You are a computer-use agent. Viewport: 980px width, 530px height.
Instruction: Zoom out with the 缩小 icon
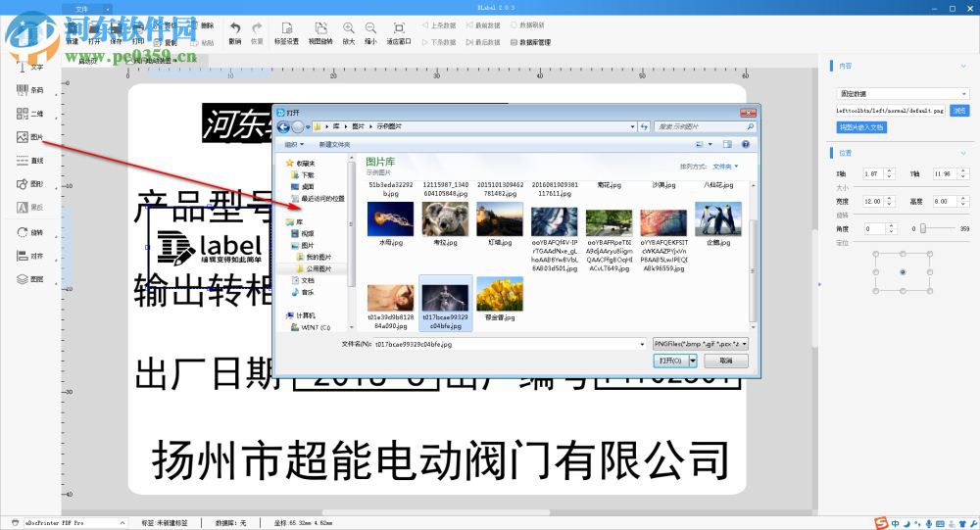point(370,33)
